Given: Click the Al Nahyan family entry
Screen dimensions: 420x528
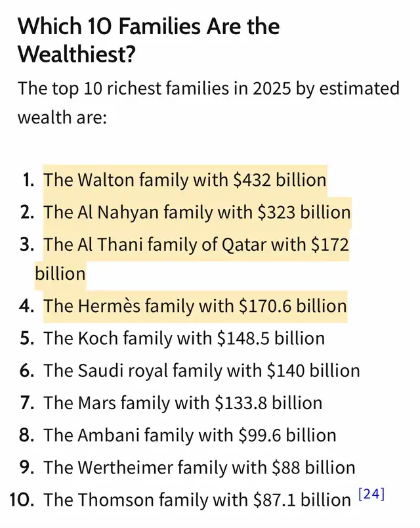Looking at the screenshot, I should tap(197, 212).
